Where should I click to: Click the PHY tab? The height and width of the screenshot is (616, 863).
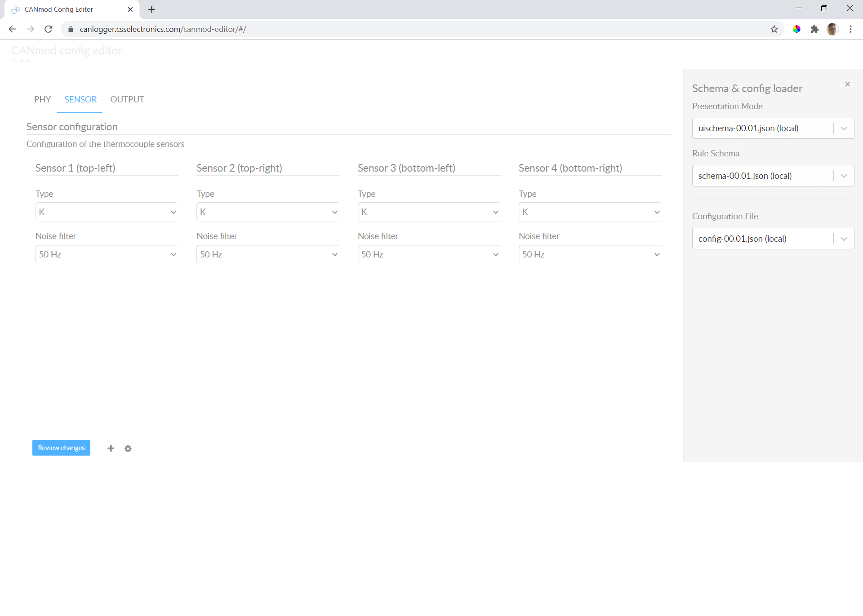pos(42,99)
